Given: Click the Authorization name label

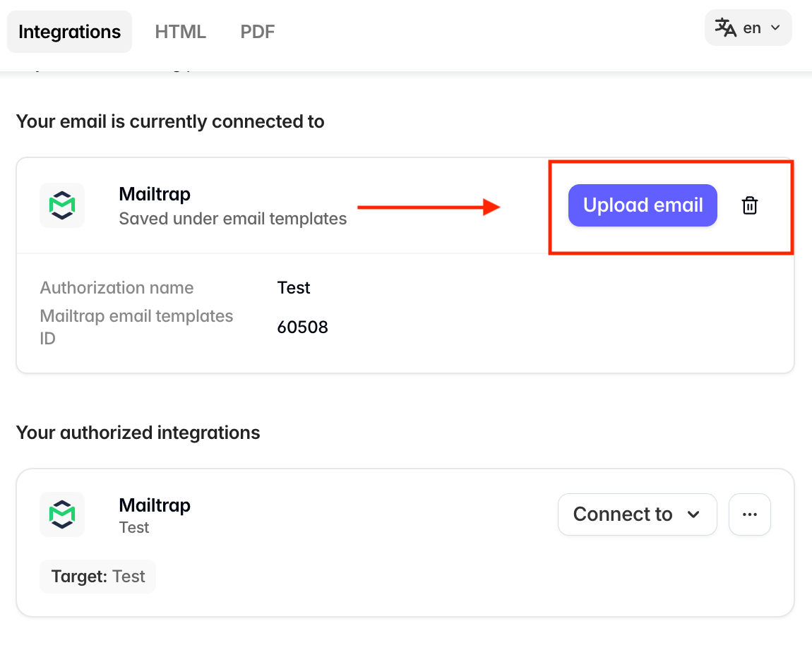Looking at the screenshot, I should click(x=117, y=288).
